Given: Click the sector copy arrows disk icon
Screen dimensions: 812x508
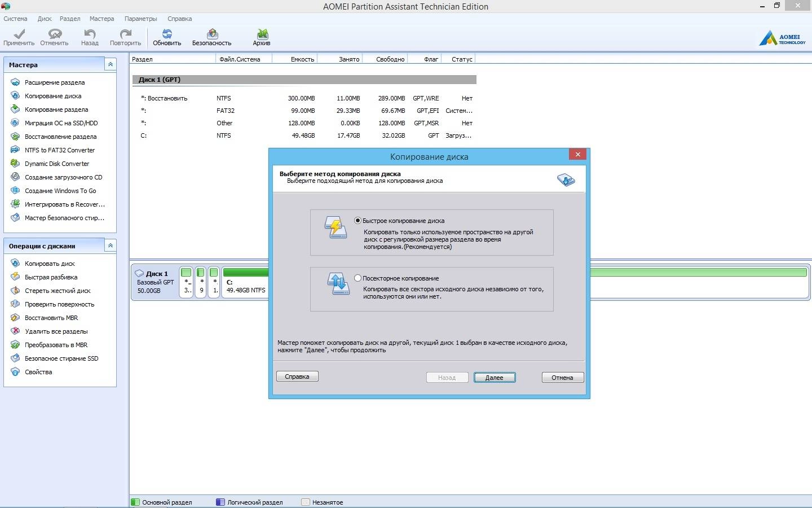Looking at the screenshot, I should tap(338, 284).
